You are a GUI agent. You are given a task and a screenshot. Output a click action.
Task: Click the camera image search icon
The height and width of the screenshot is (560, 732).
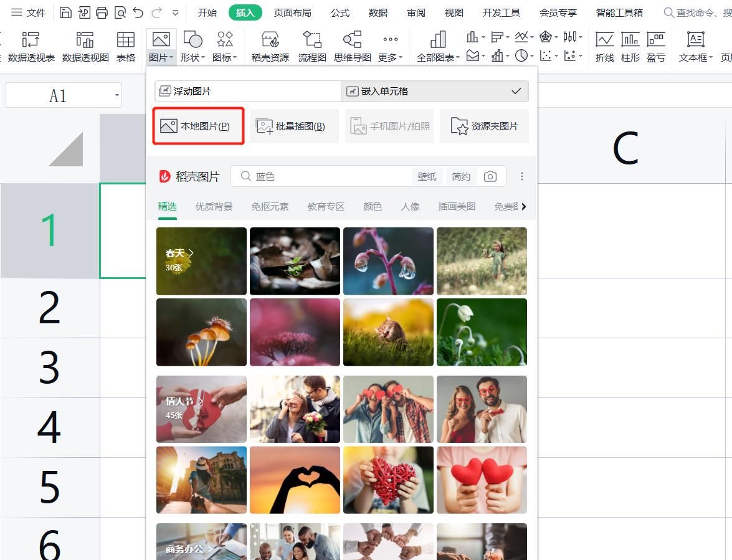point(490,176)
